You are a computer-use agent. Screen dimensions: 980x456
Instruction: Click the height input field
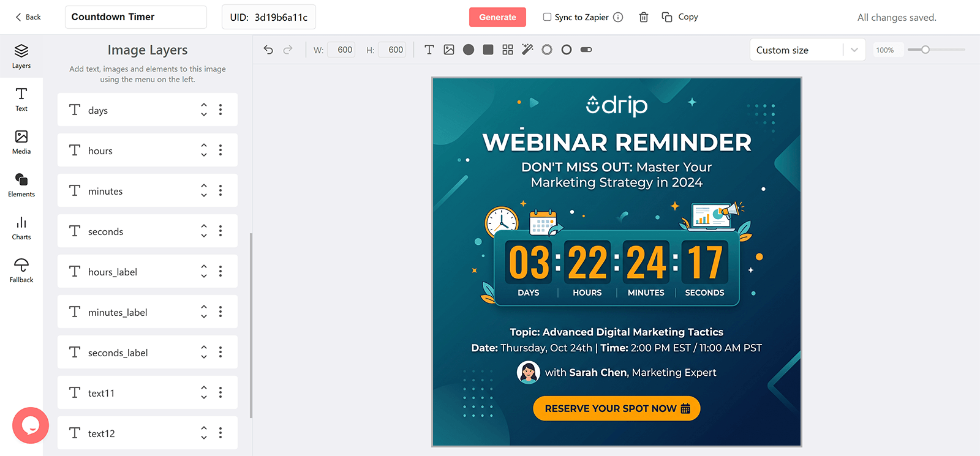392,50
